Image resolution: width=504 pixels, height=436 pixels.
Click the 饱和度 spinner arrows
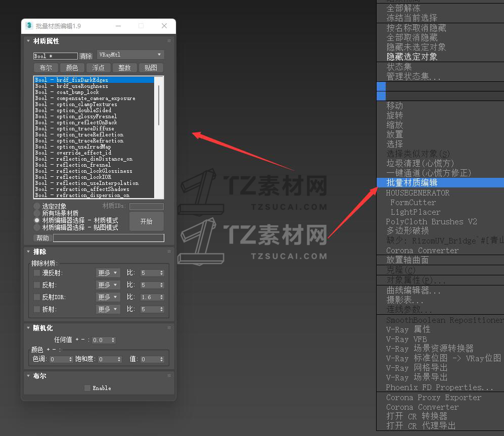click(x=119, y=359)
